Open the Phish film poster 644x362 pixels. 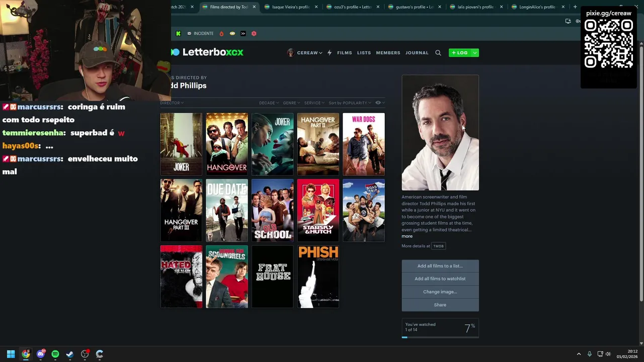(318, 277)
